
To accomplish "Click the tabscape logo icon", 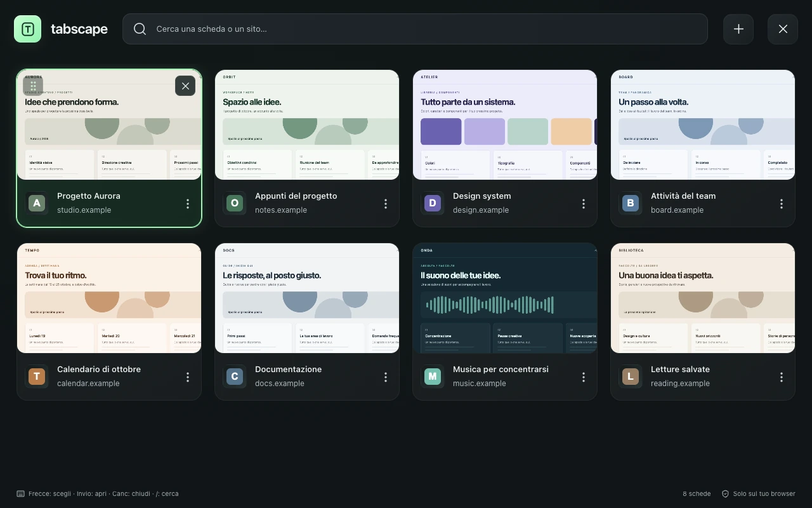I will point(27,29).
